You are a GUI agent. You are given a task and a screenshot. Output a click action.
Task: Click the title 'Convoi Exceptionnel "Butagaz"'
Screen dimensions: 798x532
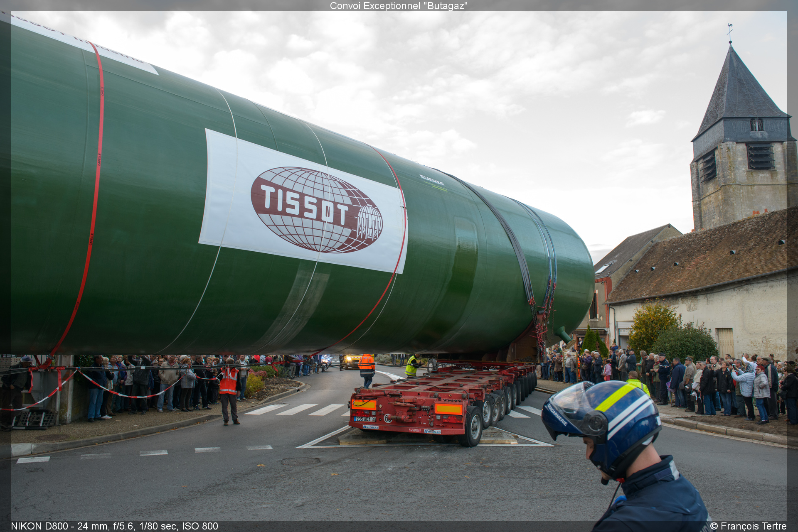pyautogui.click(x=399, y=6)
